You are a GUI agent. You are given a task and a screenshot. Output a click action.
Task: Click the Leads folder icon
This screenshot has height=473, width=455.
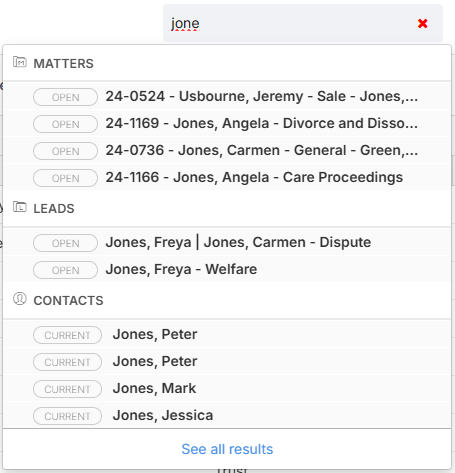(x=20, y=207)
